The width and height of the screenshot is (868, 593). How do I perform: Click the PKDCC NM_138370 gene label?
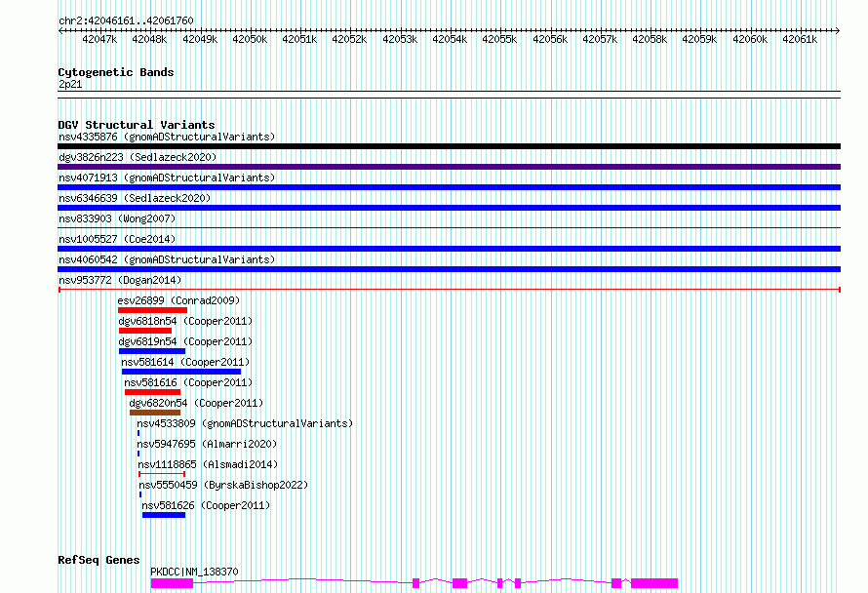point(194,572)
